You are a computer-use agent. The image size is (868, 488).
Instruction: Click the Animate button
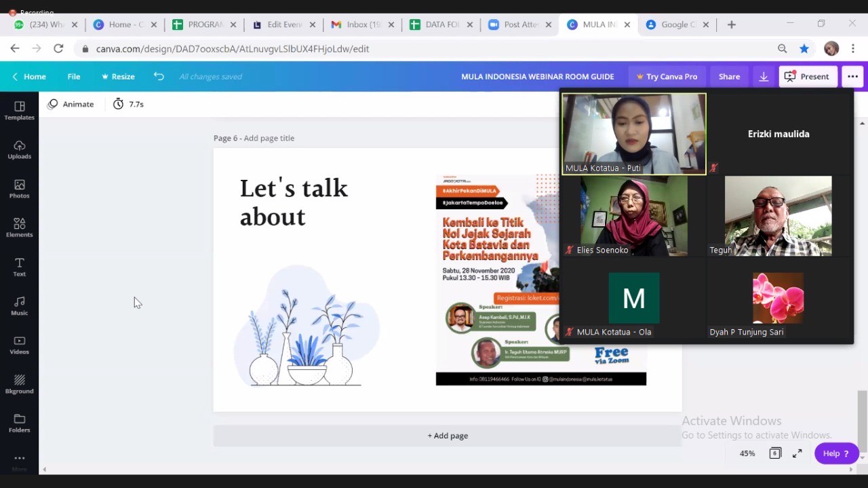(71, 104)
